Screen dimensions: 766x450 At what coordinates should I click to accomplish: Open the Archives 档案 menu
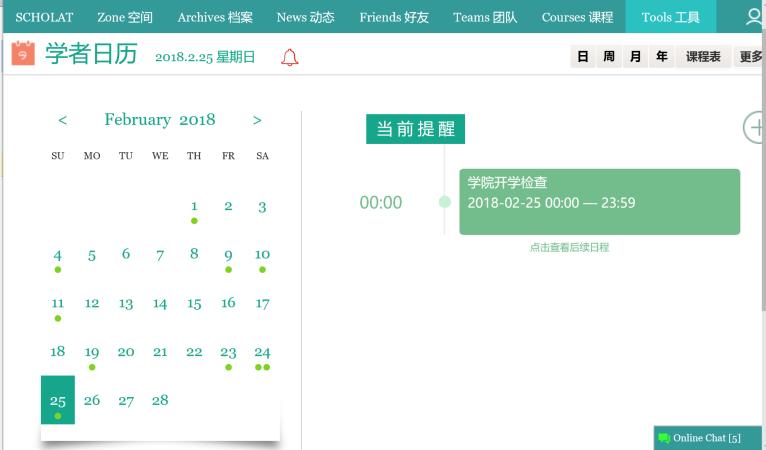[x=215, y=17]
